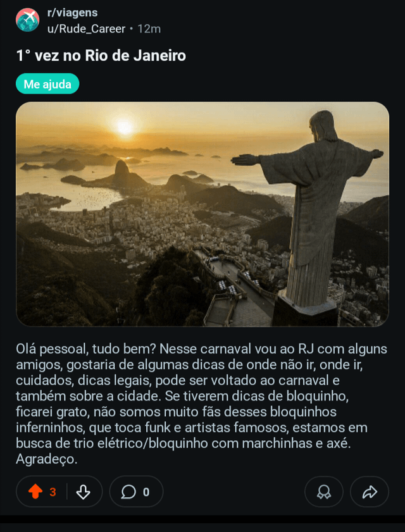Upvote the Rio de Janeiro post
405x532 pixels.
pos(35,492)
